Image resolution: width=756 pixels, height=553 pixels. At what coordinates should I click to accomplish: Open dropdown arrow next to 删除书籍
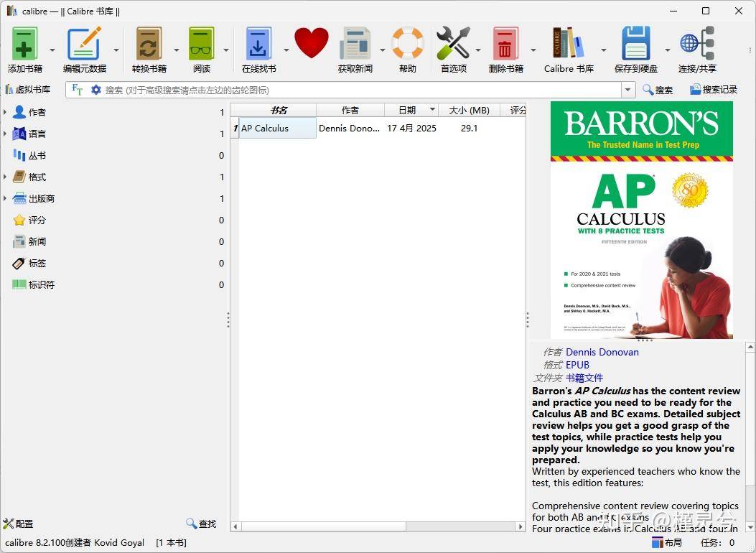pyautogui.click(x=533, y=50)
